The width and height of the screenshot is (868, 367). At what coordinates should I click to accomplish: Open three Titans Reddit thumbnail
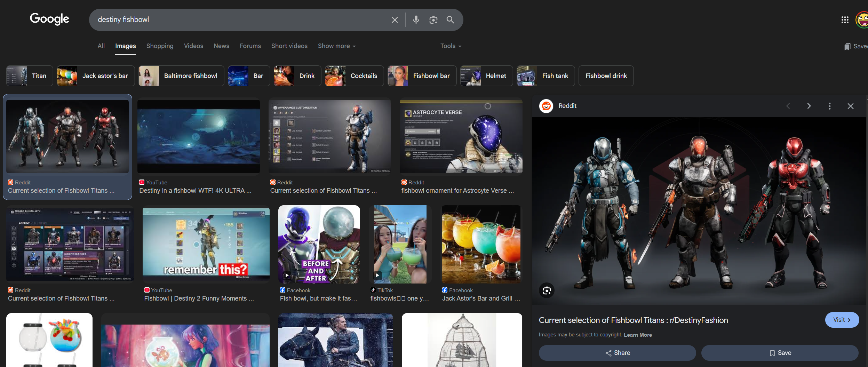pos(67,136)
